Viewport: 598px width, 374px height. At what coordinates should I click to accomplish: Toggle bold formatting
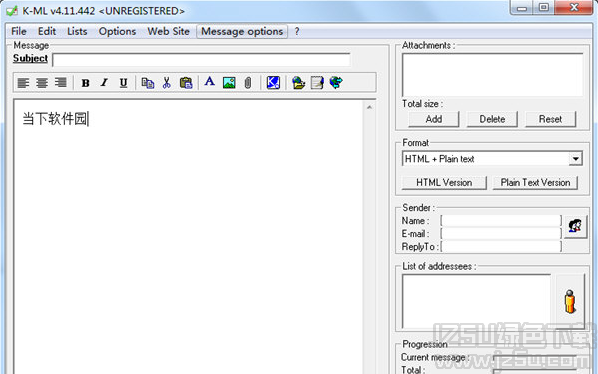(x=85, y=82)
